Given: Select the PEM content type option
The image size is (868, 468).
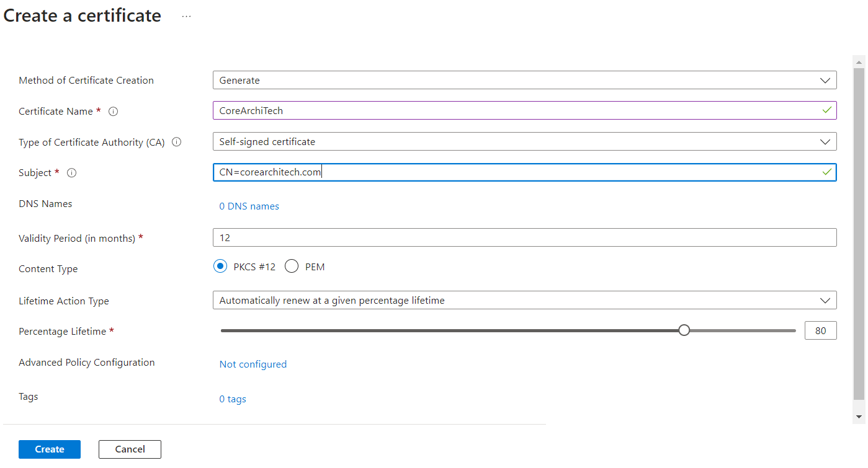Looking at the screenshot, I should tap(292, 266).
